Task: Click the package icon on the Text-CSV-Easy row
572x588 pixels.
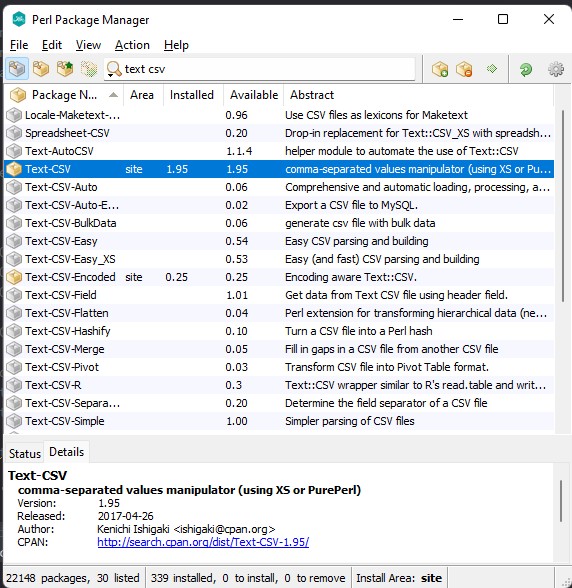Action: click(14, 241)
